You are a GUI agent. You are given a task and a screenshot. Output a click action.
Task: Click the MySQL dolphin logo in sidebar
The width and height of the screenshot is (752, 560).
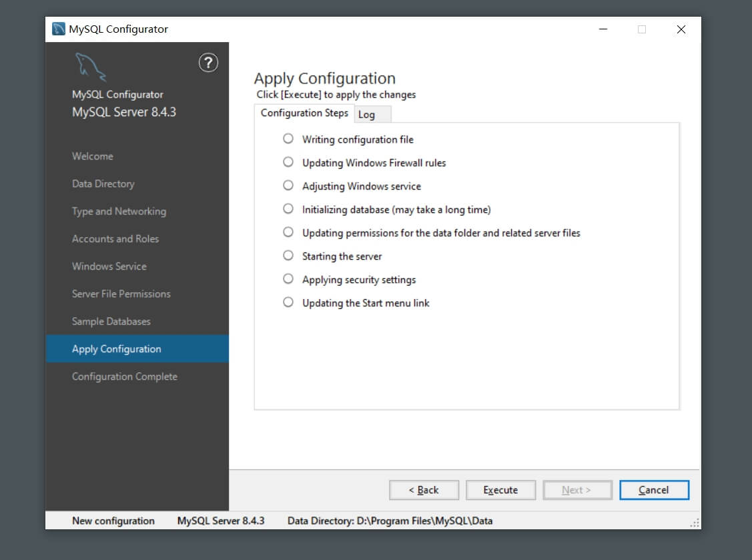point(90,67)
